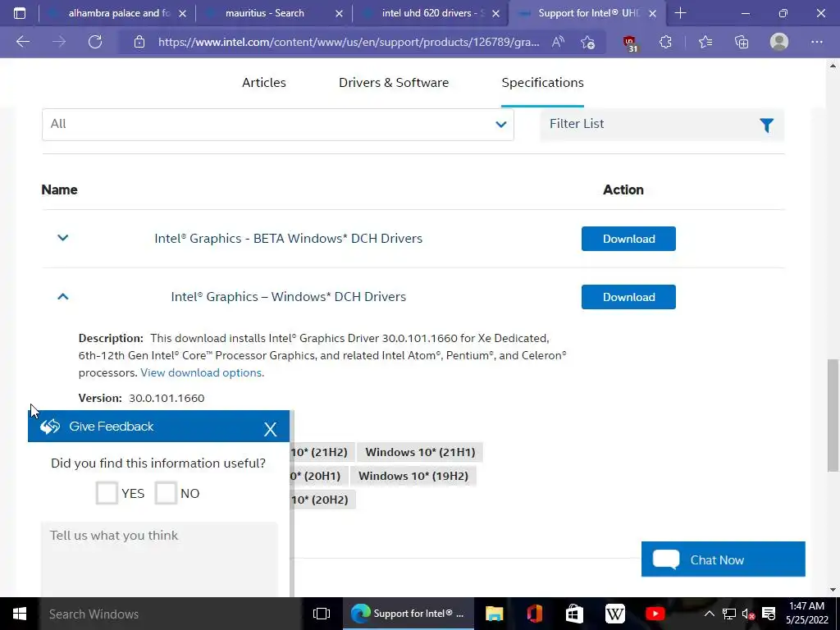Click the scrollbar down arrow
Screen dimensions: 840x630
coord(833,590)
